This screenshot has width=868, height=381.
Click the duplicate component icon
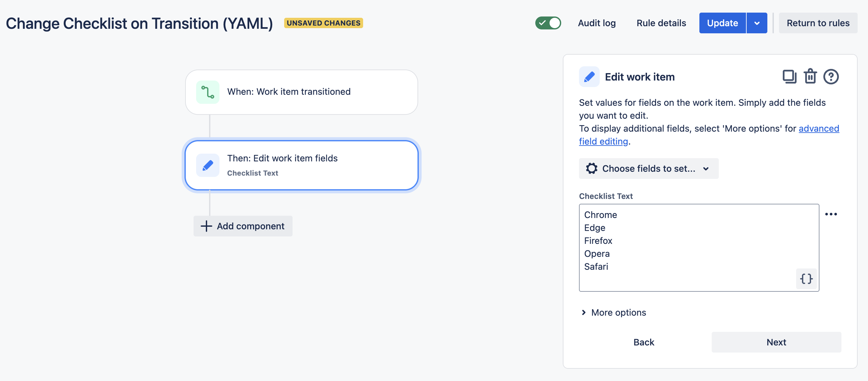click(x=789, y=76)
